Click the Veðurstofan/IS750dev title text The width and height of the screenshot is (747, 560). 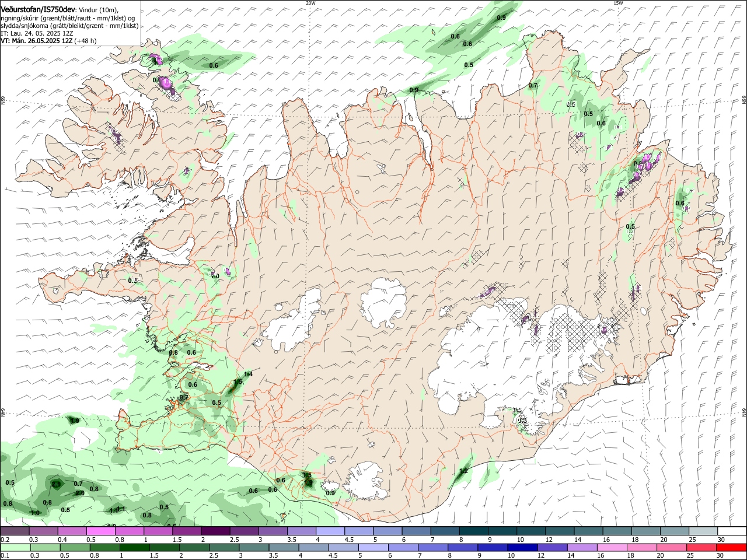[38, 10]
